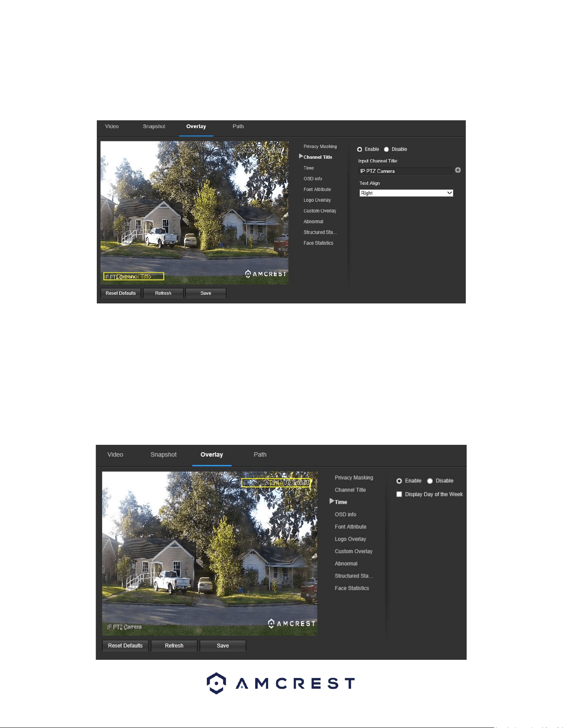
Task: Open the Text Align dropdown showing Right
Action: click(406, 193)
